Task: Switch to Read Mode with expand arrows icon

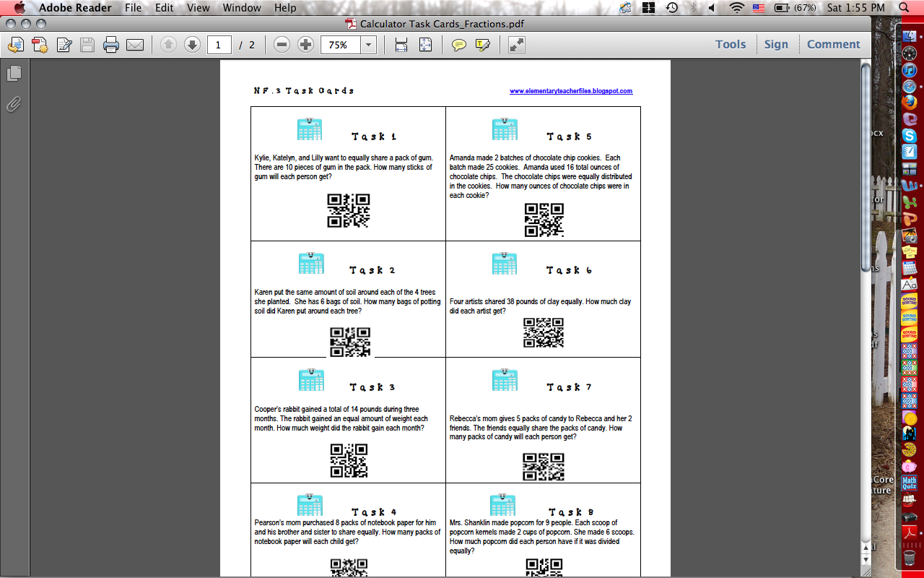Action: 516,45
